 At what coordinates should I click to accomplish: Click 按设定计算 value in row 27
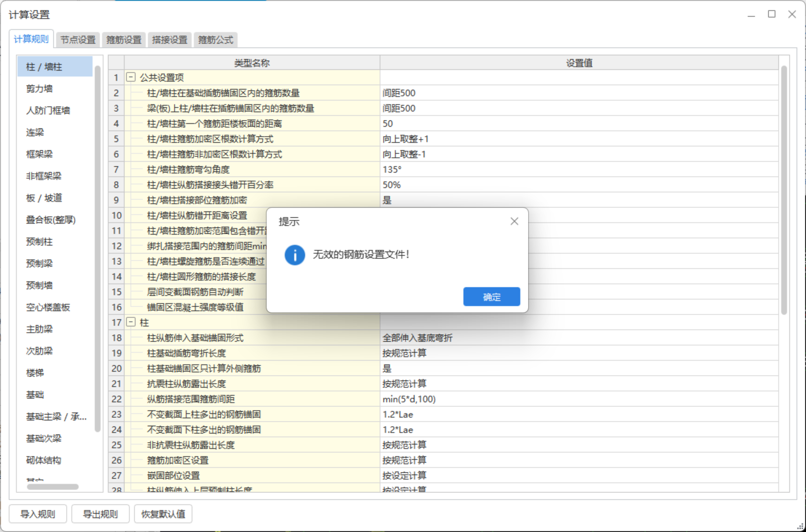(x=579, y=476)
